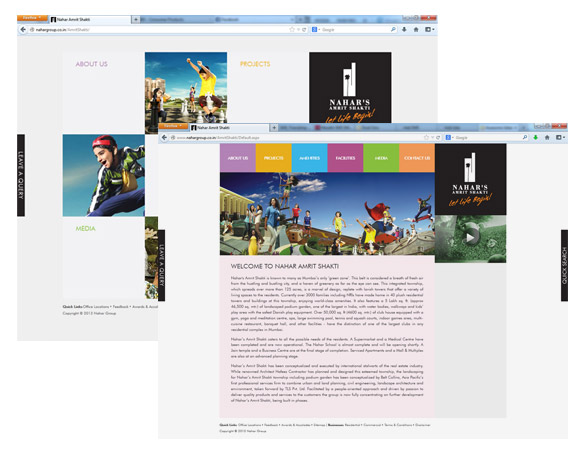
Task: Click Google search field in rear window
Action: click(354, 30)
